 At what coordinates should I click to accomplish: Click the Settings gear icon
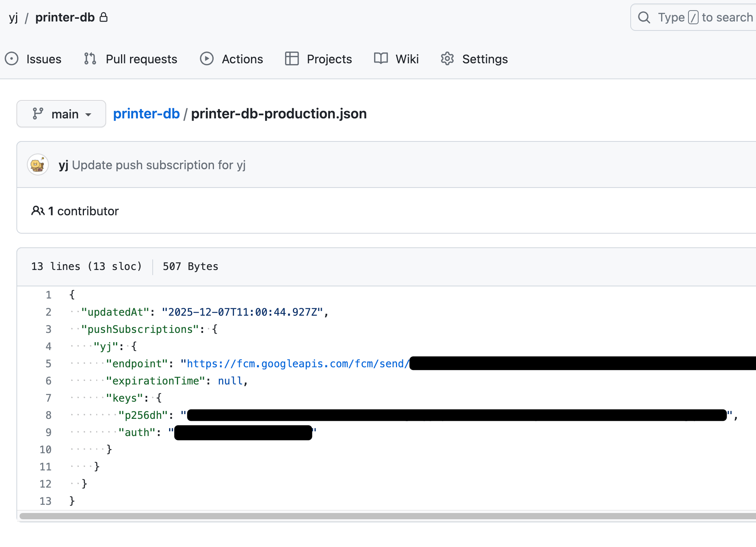coord(447,59)
